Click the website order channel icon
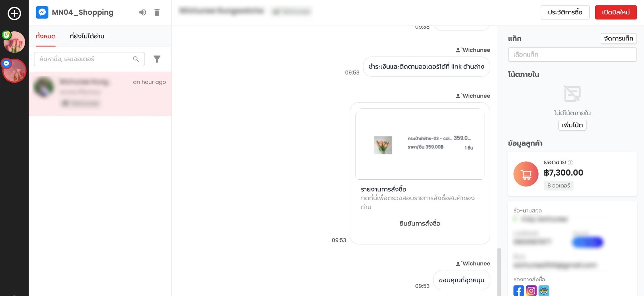 pos(544,291)
